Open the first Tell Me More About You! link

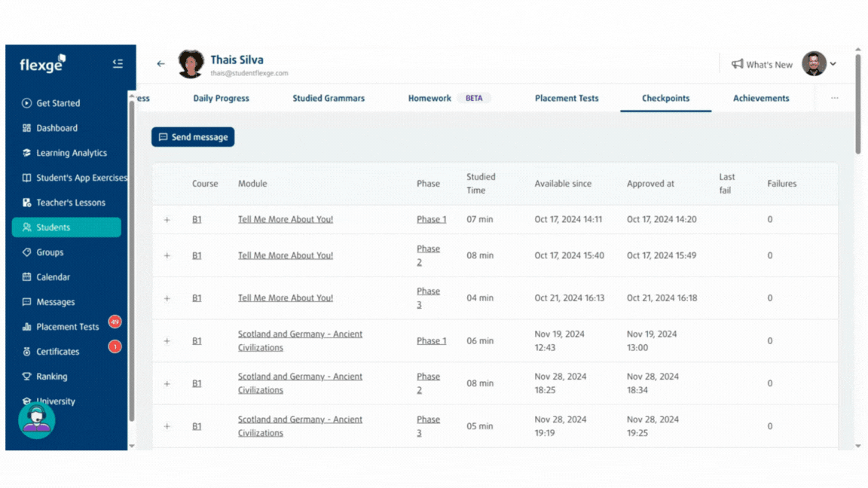click(285, 220)
